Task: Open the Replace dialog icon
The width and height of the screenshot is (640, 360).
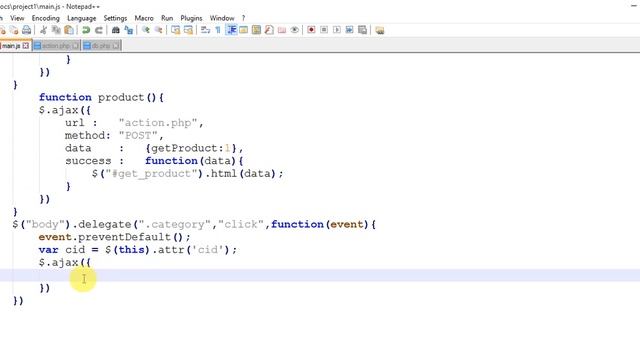Action: pos(129,30)
